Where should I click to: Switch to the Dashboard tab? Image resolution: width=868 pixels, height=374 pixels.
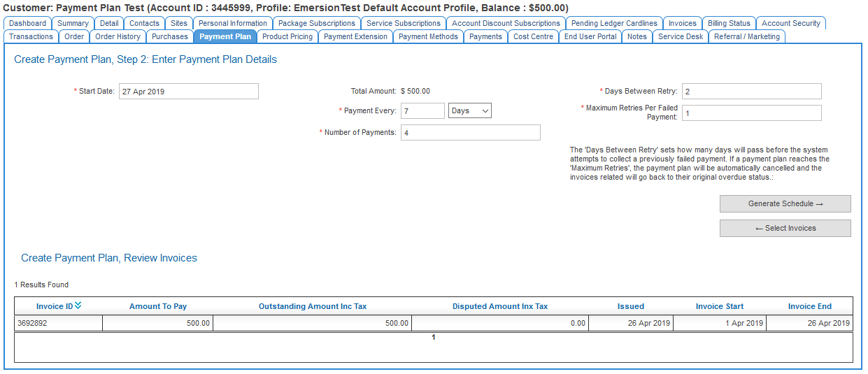(27, 23)
